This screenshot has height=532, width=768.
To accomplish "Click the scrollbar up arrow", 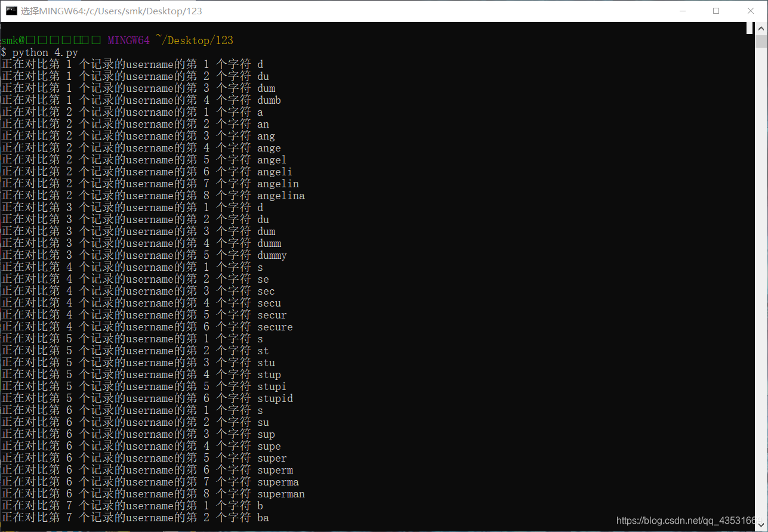I will (761, 29).
